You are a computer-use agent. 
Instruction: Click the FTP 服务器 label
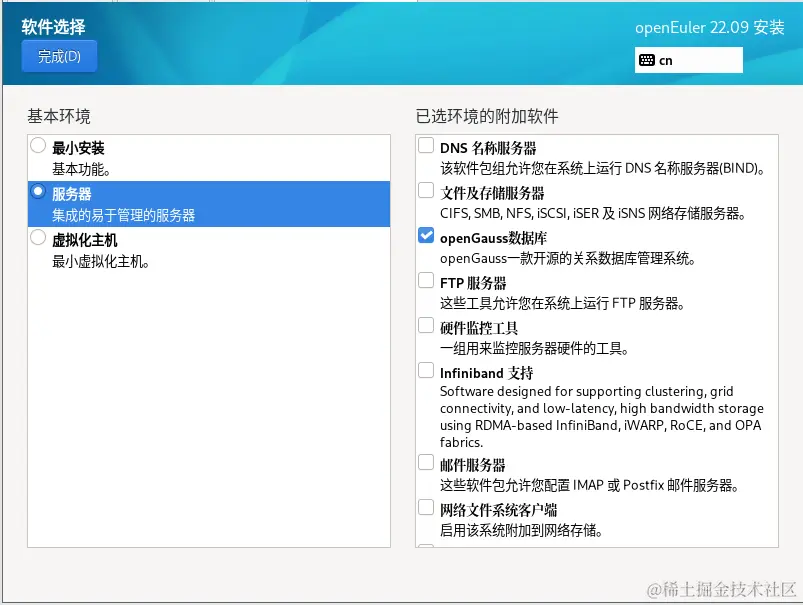tap(473, 283)
